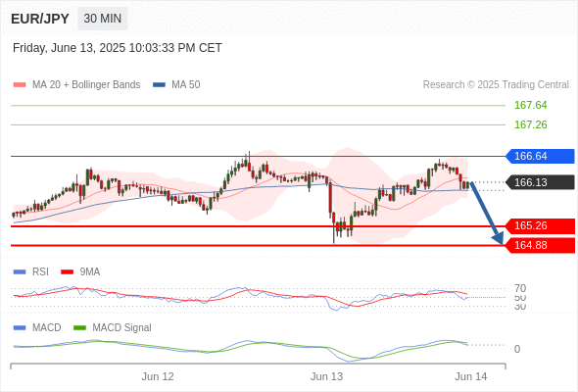Select the EUR/JPY pair title
The image size is (578, 392).
(40, 19)
